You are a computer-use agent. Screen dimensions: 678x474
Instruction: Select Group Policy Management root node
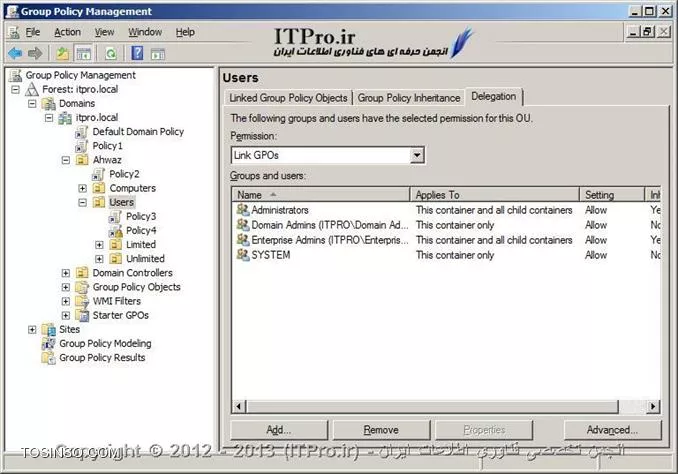coord(80,75)
